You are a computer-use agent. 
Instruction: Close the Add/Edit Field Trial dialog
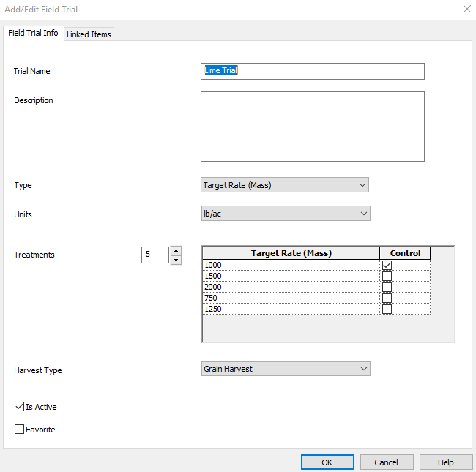[x=466, y=10]
